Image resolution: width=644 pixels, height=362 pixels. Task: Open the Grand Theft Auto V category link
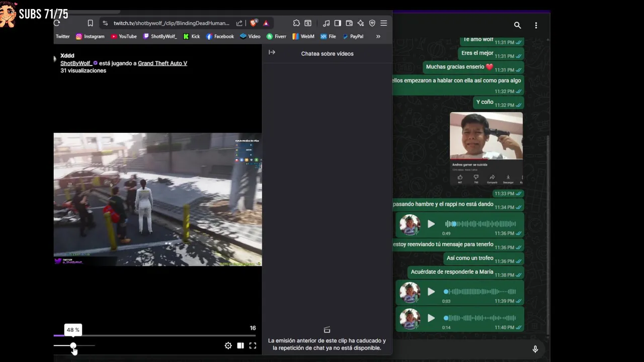pos(163,63)
